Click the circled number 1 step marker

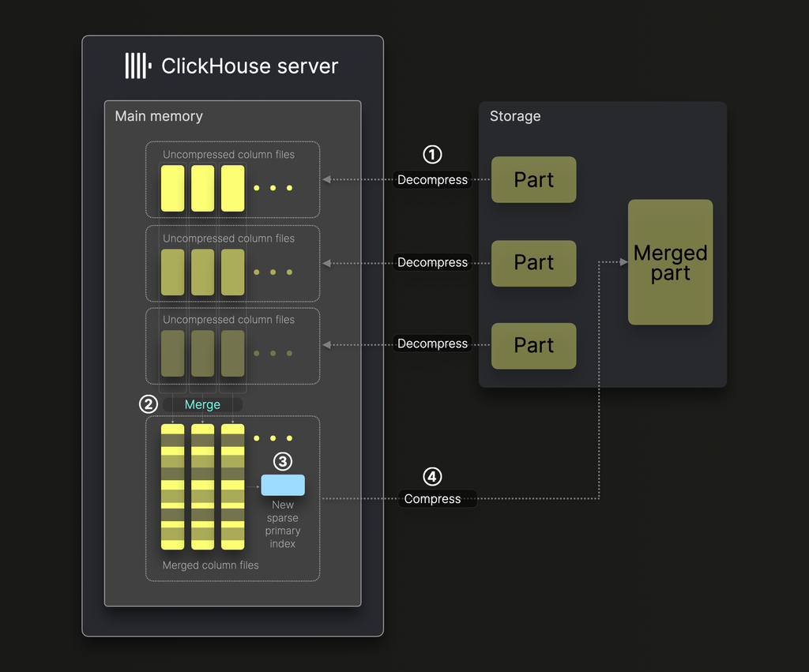pos(432,155)
